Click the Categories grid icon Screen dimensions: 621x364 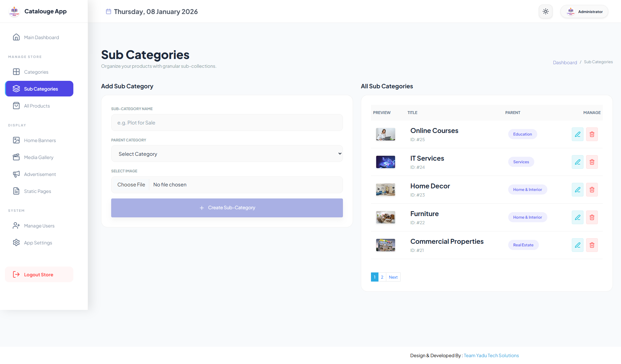tap(16, 72)
